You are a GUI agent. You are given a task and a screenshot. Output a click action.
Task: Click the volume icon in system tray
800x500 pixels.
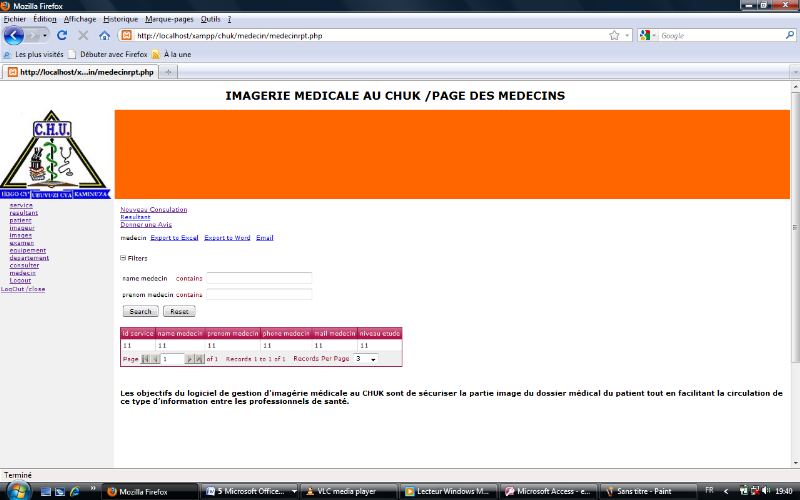click(766, 491)
